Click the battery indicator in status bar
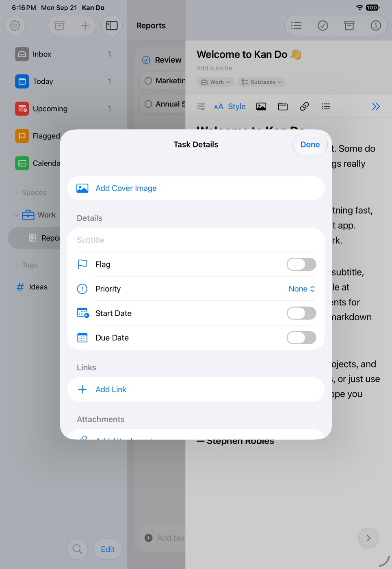Screen dimensions: 392x569 (x=373, y=7)
